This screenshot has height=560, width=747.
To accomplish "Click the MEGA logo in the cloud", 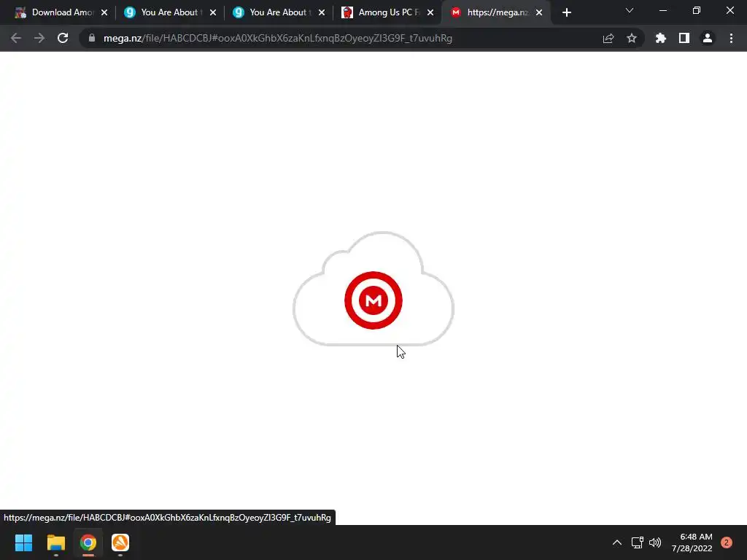I will (x=373, y=300).
